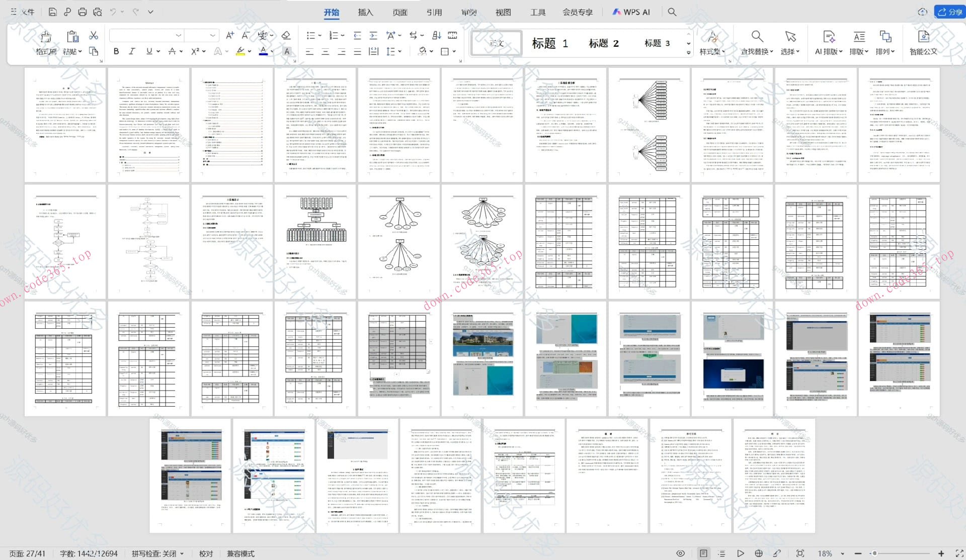Apply the 标题 1 heading style
This screenshot has height=560, width=966.
(x=550, y=43)
